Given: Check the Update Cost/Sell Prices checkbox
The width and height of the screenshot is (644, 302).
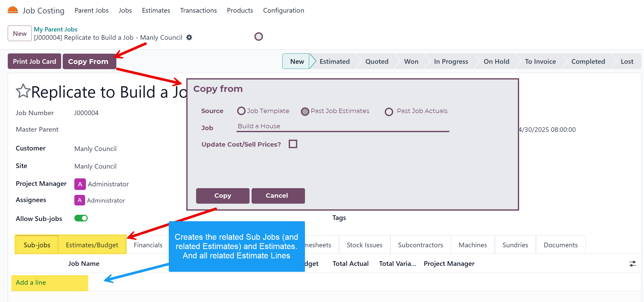Looking at the screenshot, I should click(293, 144).
